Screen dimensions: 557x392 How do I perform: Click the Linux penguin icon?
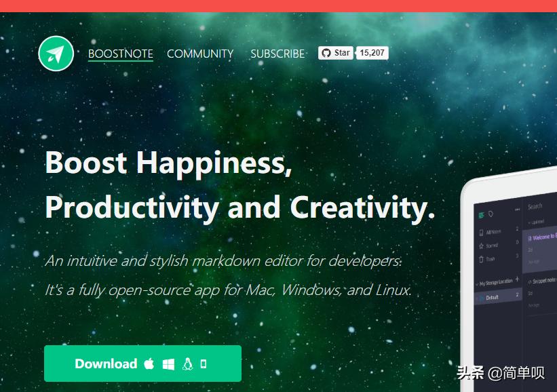point(187,364)
